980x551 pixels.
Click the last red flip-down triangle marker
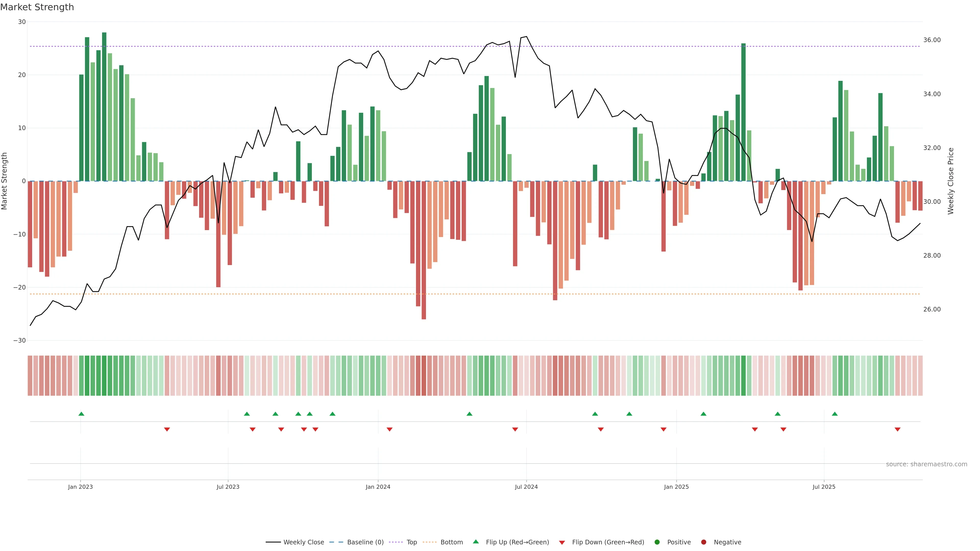pyautogui.click(x=898, y=429)
